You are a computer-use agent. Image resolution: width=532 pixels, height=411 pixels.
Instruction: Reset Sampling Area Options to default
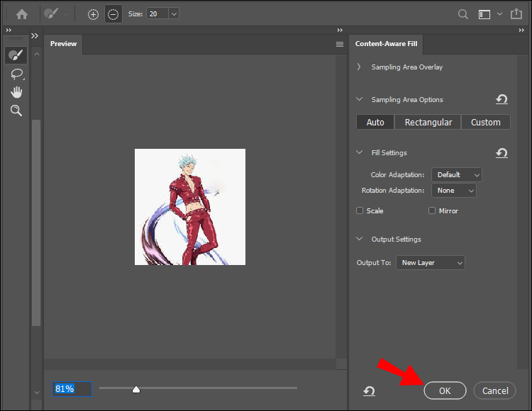(501, 100)
